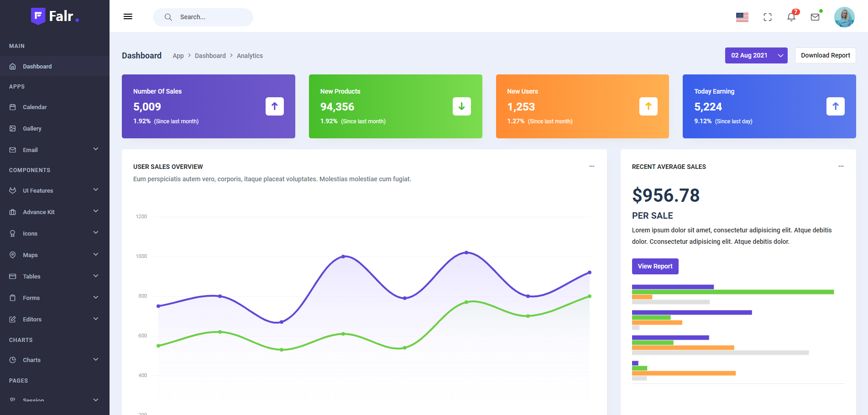Viewport: 868px width, 415px height.
Task: Focus the Search input field
Action: (x=210, y=17)
